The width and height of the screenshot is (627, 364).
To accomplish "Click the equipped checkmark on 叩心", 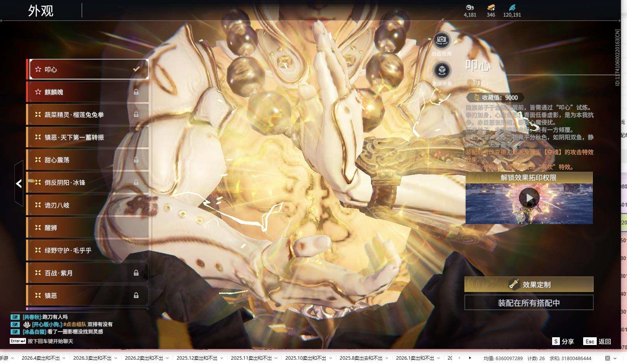I will point(137,69).
